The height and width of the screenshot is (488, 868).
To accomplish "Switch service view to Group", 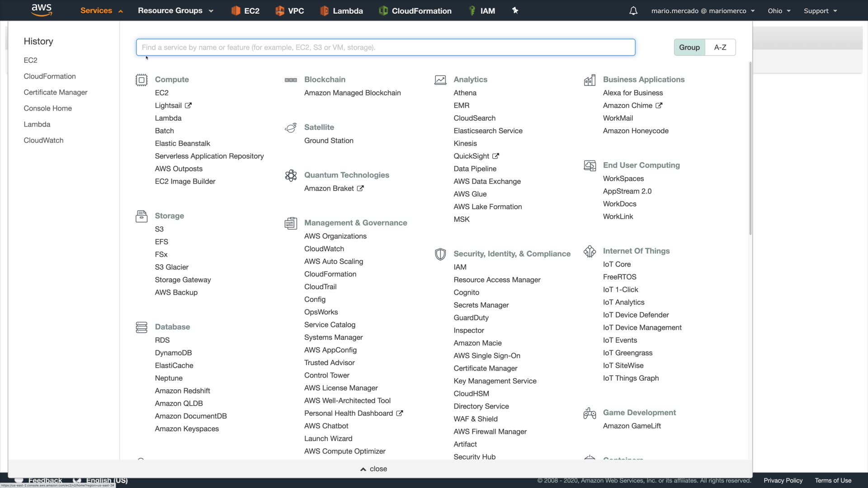I will [x=689, y=47].
